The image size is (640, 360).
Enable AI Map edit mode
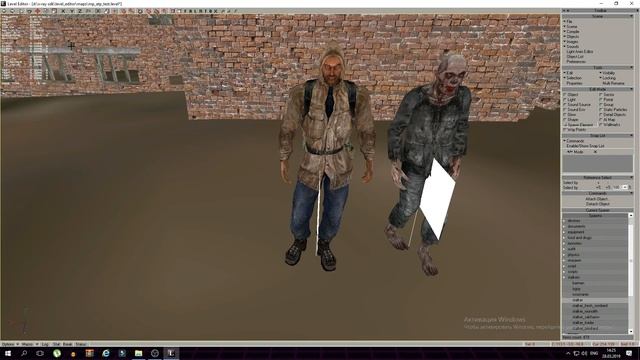607,120
